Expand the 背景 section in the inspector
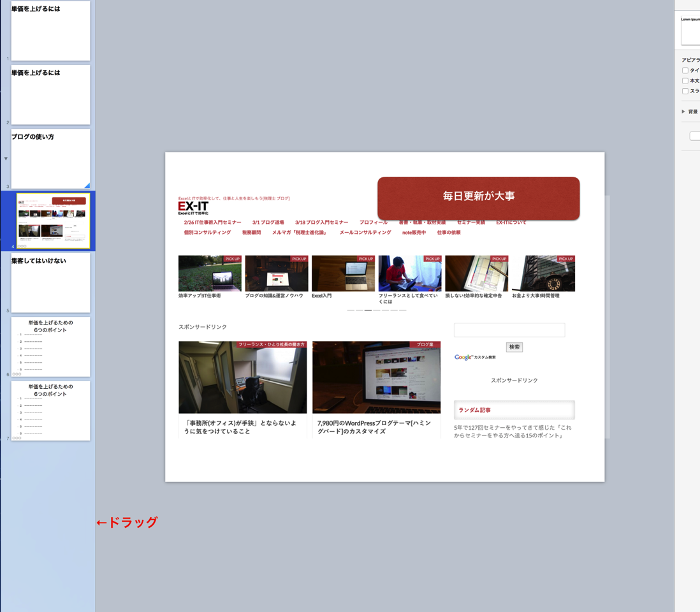This screenshot has width=700, height=612. [x=683, y=112]
